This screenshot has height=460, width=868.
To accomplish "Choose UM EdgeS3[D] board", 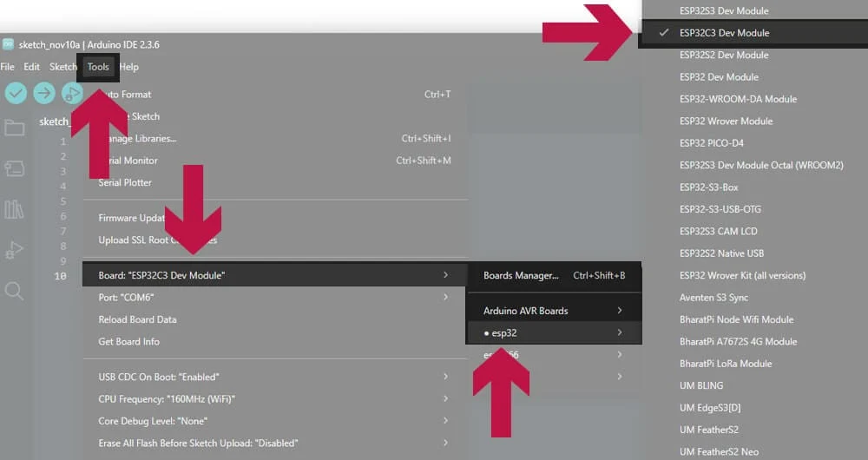I will [753, 407].
